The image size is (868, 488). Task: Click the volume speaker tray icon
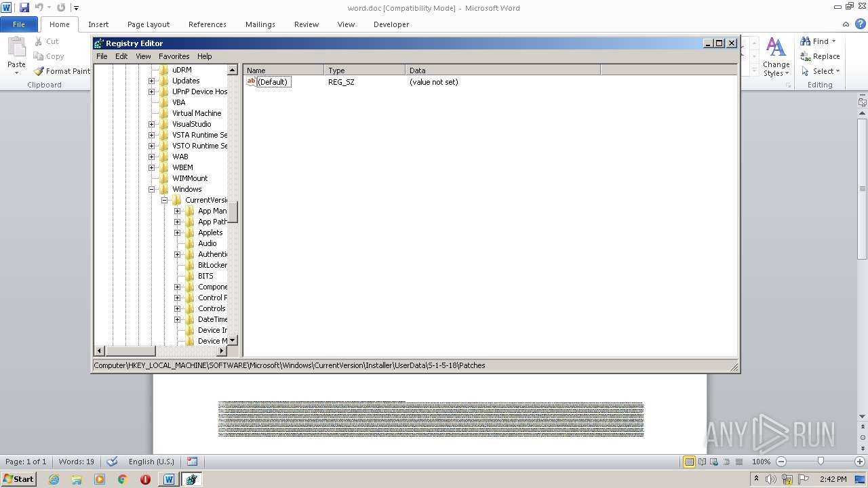pyautogui.click(x=771, y=479)
